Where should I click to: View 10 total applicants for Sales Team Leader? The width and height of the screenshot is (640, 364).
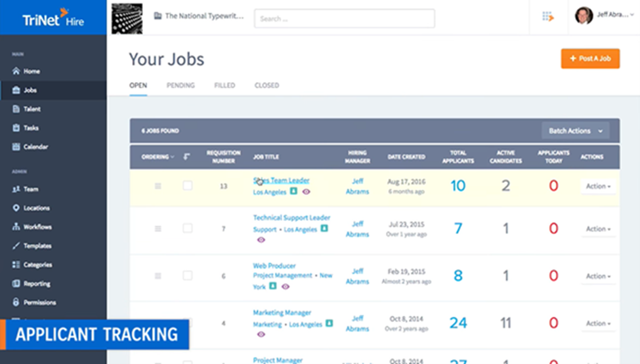458,186
